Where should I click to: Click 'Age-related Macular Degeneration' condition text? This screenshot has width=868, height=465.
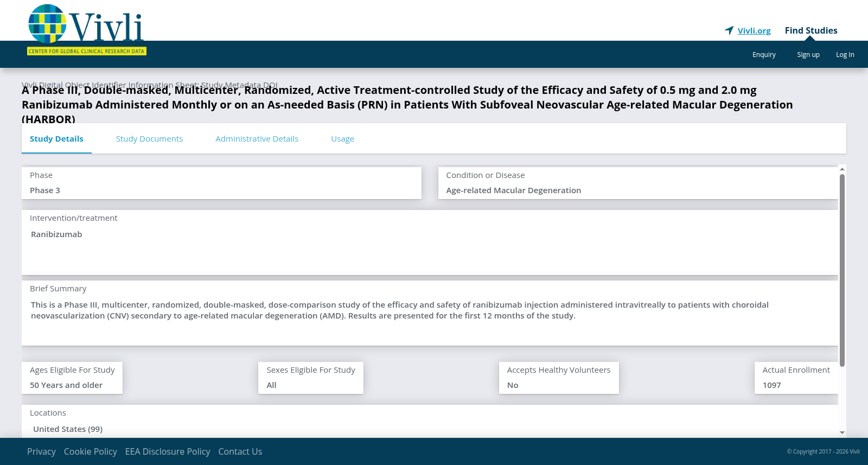click(514, 190)
